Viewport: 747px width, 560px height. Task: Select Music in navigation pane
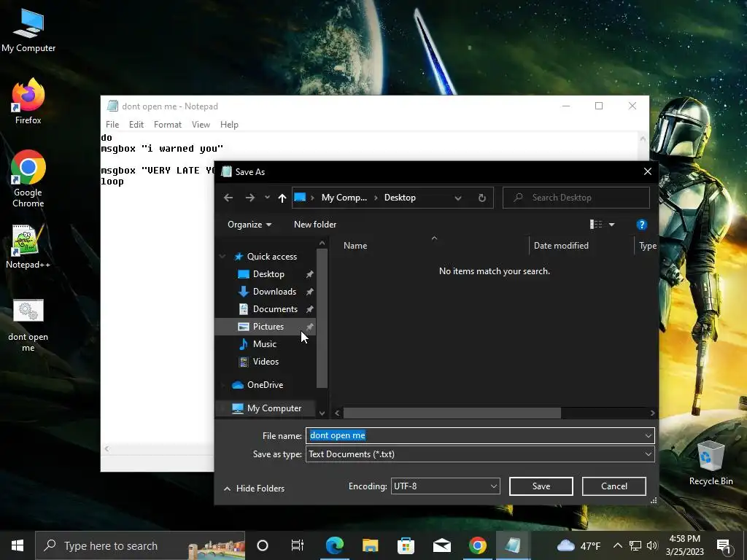[264, 344]
